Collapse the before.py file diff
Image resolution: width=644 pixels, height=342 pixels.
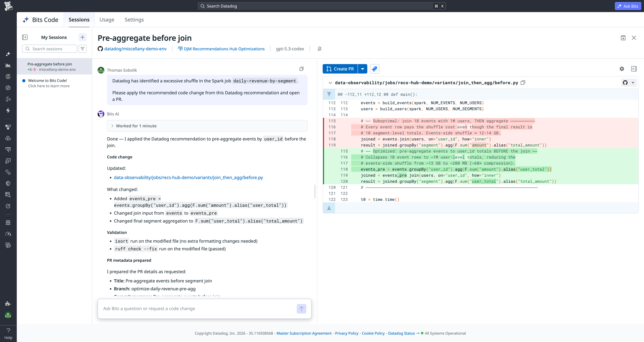[330, 83]
